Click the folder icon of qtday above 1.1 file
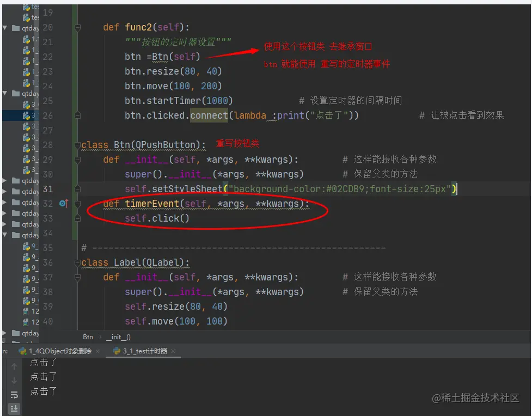This screenshot has width=532, height=416. [16, 28]
